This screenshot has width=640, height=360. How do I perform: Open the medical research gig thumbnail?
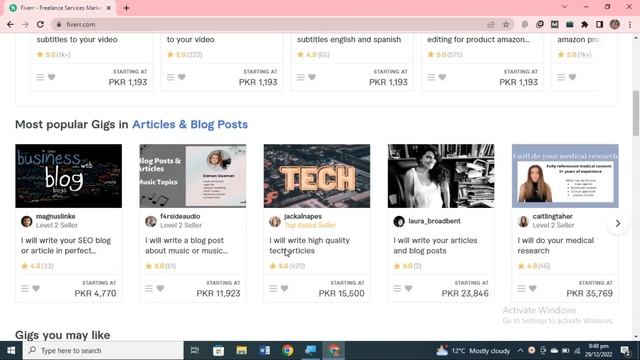click(x=565, y=176)
